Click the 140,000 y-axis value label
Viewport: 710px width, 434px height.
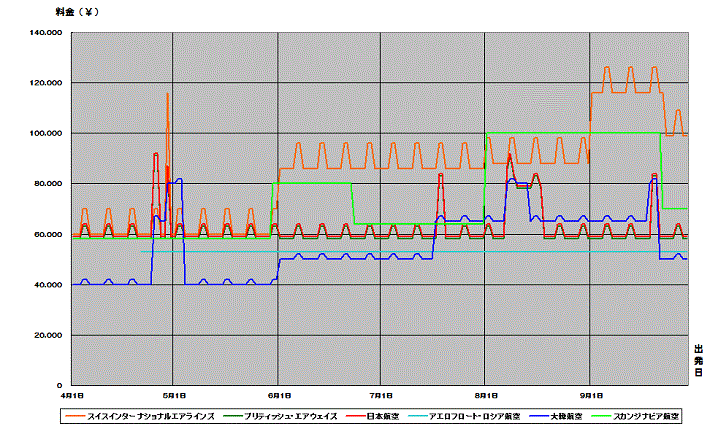pos(47,32)
